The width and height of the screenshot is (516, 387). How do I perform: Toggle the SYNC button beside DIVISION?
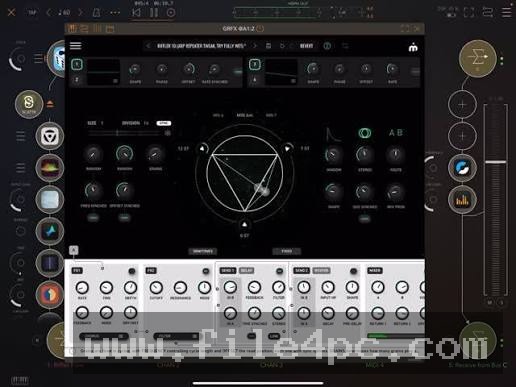pyautogui.click(x=164, y=123)
